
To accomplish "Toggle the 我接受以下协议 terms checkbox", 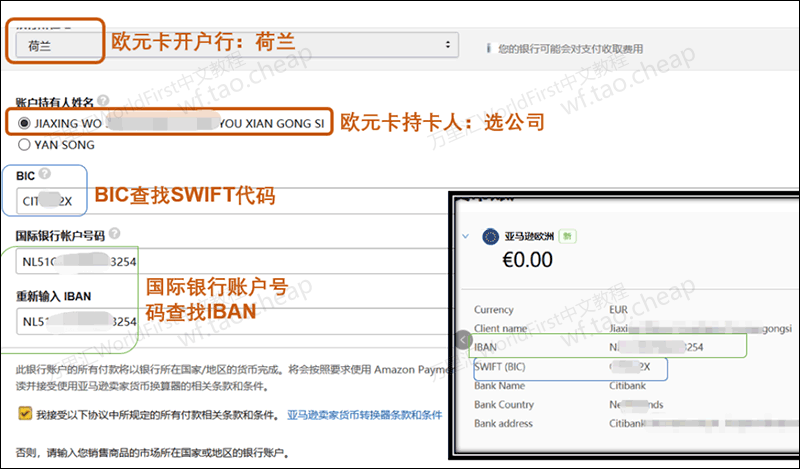I will click(x=24, y=413).
